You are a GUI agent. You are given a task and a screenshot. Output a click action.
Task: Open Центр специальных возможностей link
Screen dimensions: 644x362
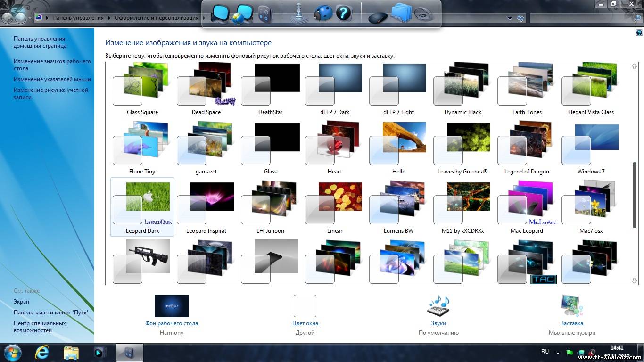[x=40, y=327]
